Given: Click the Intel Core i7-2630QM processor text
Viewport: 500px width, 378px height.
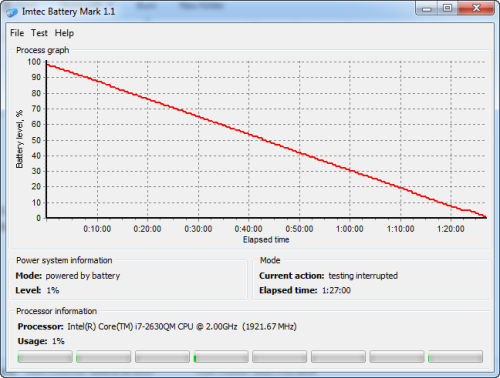Looking at the screenshot, I should 152,327.
